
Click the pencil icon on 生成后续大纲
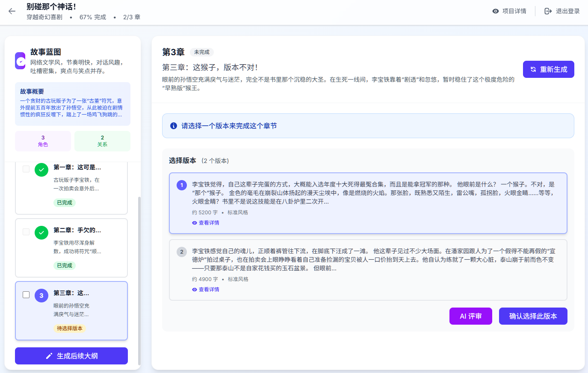click(x=49, y=355)
